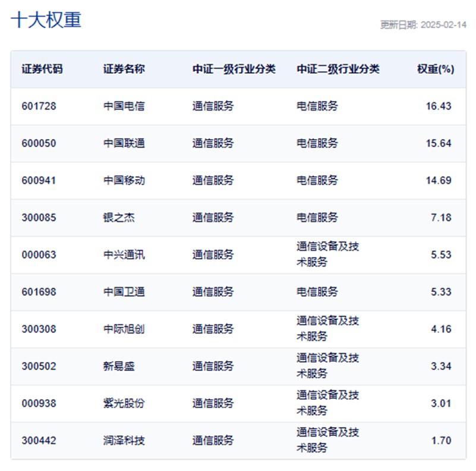The height and width of the screenshot is (471, 476).
Task: Select security code 600050
Action: click(x=39, y=143)
